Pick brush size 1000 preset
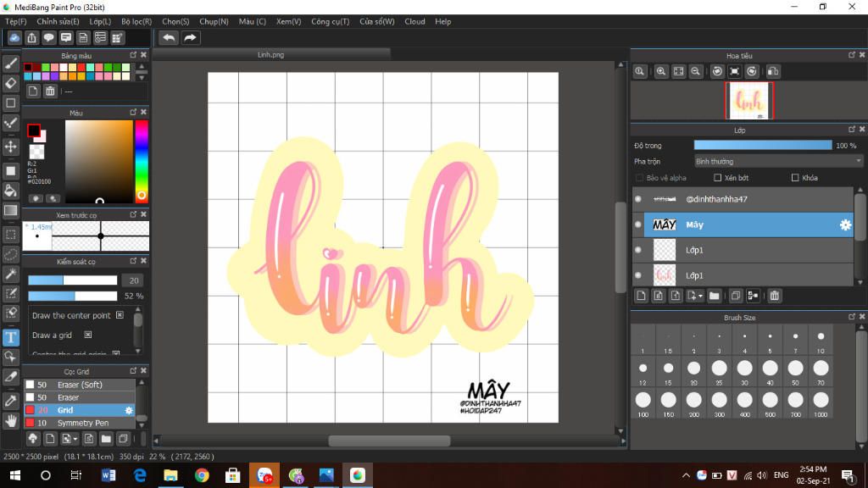 (x=821, y=403)
